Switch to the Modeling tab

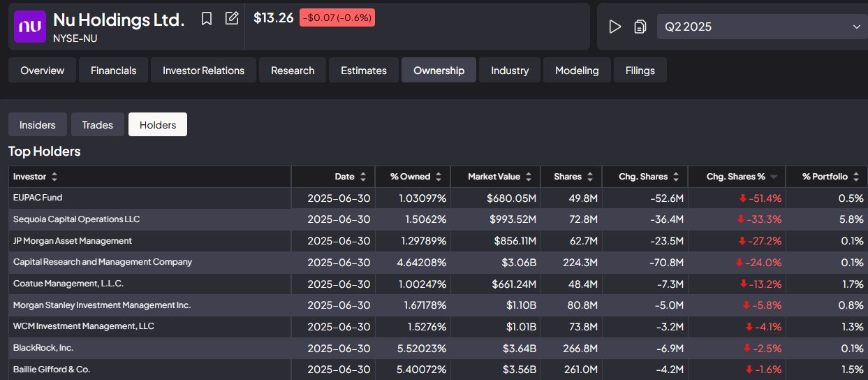577,70
